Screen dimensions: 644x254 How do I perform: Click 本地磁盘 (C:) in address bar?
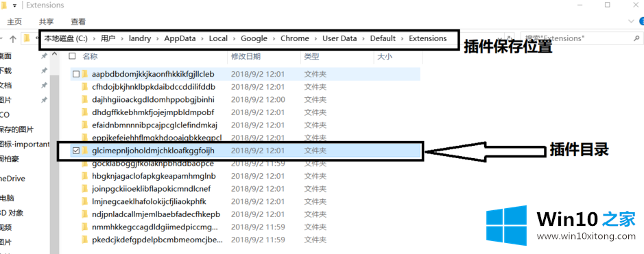[x=66, y=38]
